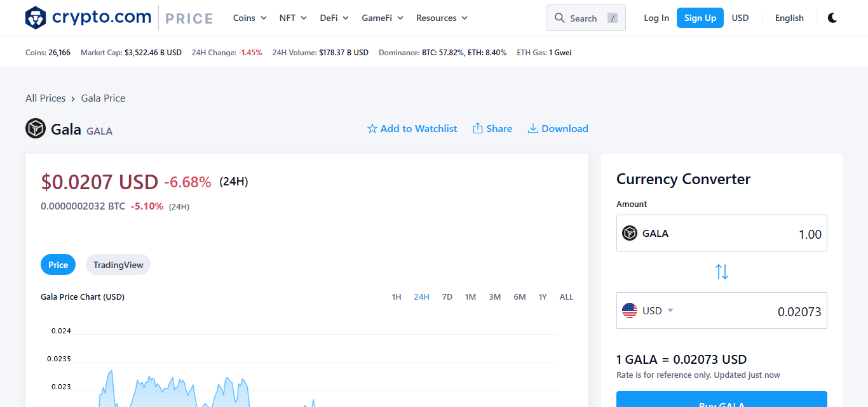Click the search magnifier icon
The height and width of the screenshot is (407, 868).
(560, 18)
